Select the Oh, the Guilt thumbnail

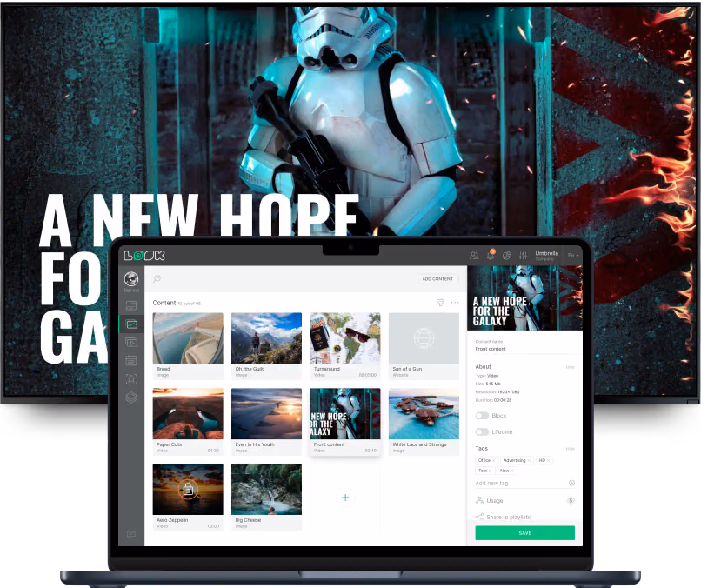(266, 338)
